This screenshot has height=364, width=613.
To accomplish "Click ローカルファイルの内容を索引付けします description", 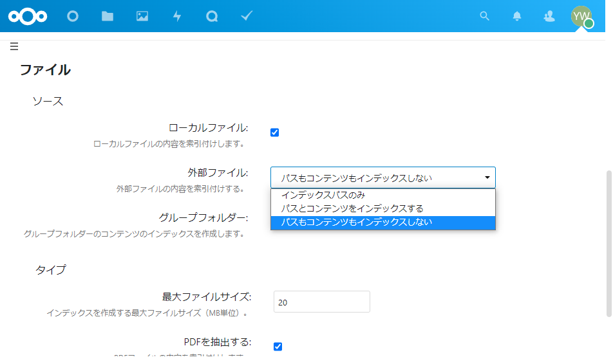I will pyautogui.click(x=170, y=143).
